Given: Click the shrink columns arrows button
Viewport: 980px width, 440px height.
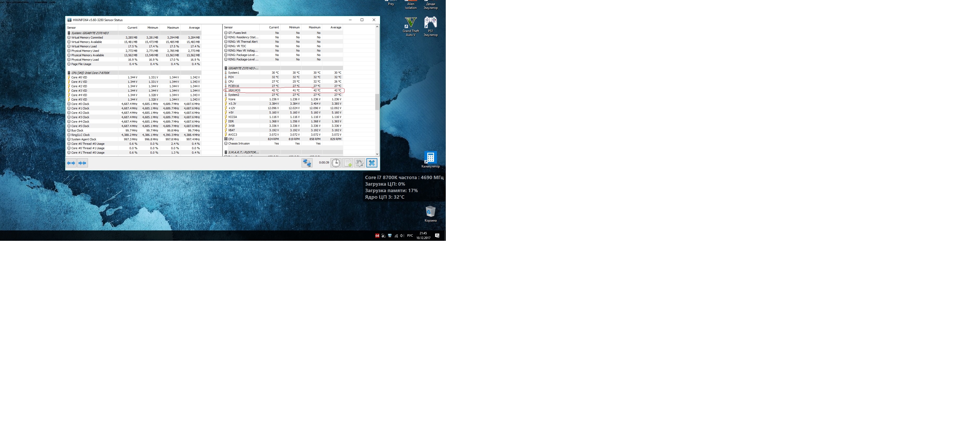Looking at the screenshot, I should pos(82,163).
